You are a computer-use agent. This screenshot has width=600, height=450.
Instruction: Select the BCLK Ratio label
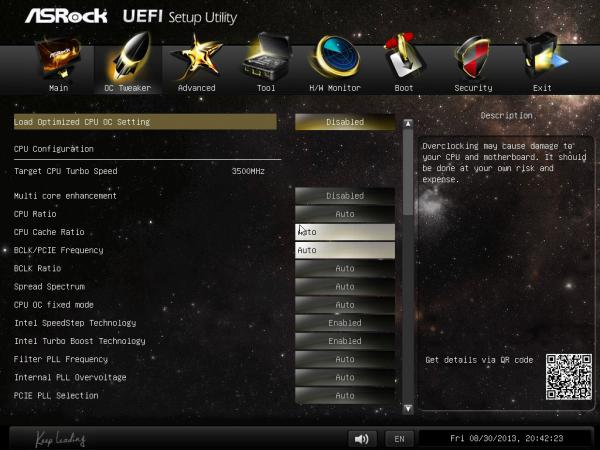pyautogui.click(x=38, y=269)
